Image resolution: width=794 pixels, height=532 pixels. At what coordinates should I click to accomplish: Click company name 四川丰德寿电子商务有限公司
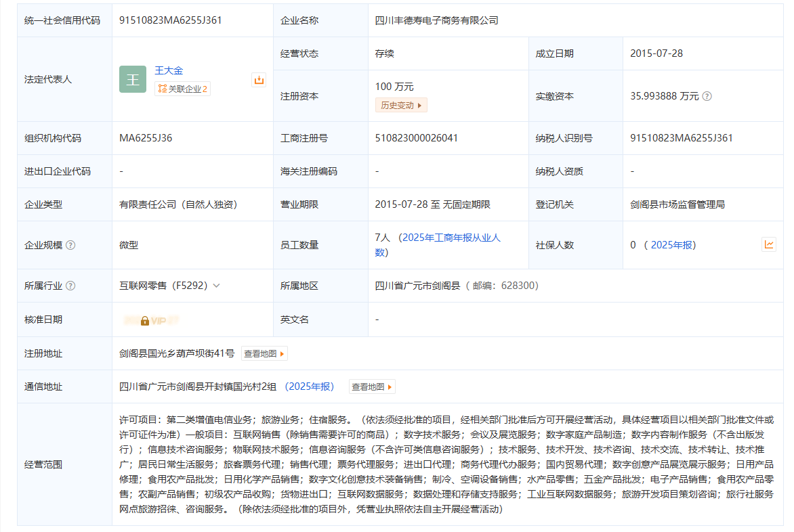pyautogui.click(x=436, y=20)
